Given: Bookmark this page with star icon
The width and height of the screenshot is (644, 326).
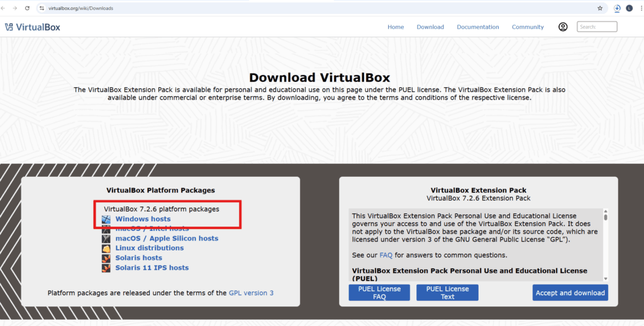Looking at the screenshot, I should tap(600, 8).
